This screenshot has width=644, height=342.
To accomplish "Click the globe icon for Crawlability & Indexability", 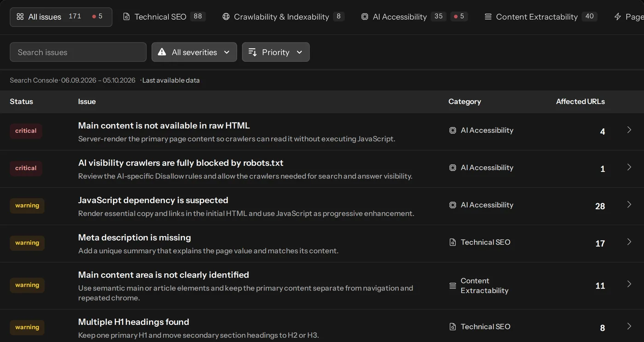I will (226, 17).
